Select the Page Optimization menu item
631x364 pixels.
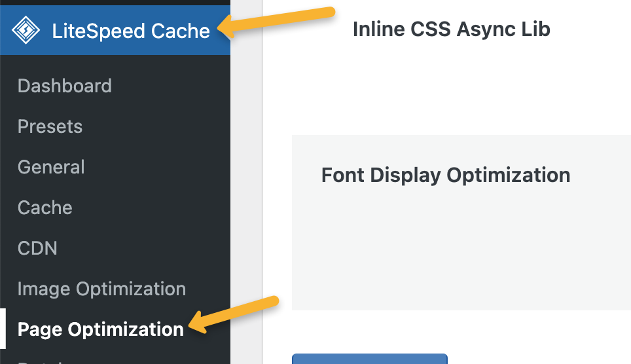click(x=100, y=329)
